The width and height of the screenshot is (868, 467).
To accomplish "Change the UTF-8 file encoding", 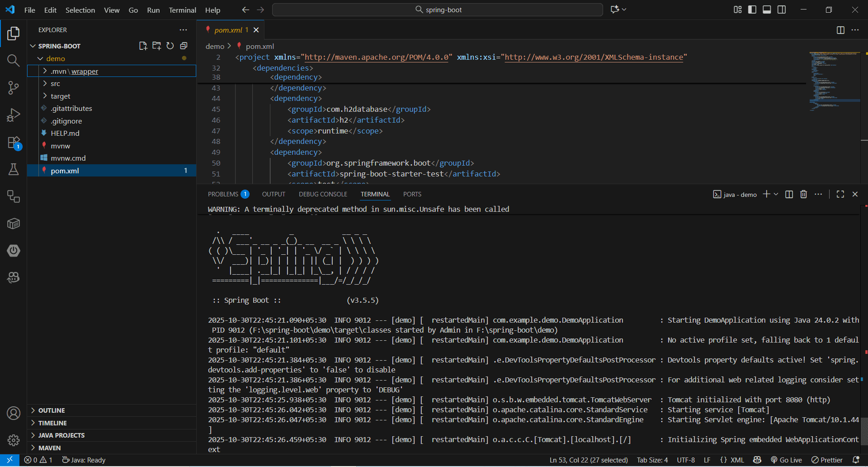I will 686,460.
